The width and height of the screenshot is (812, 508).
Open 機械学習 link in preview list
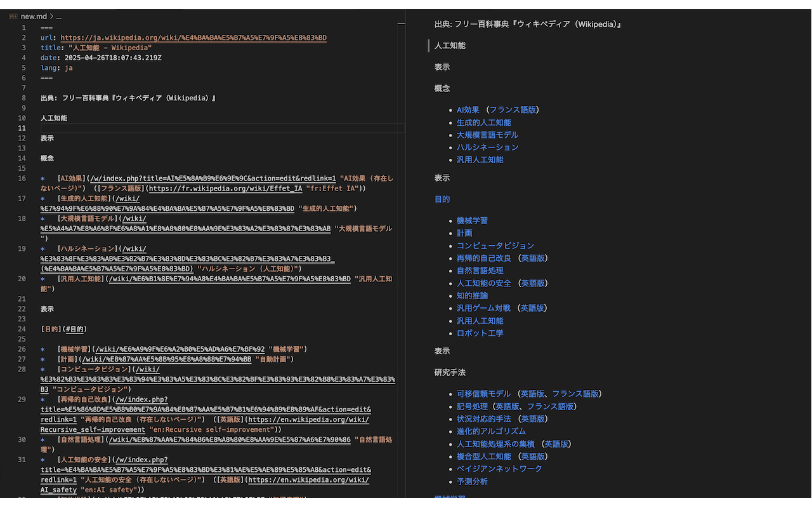[x=472, y=221]
